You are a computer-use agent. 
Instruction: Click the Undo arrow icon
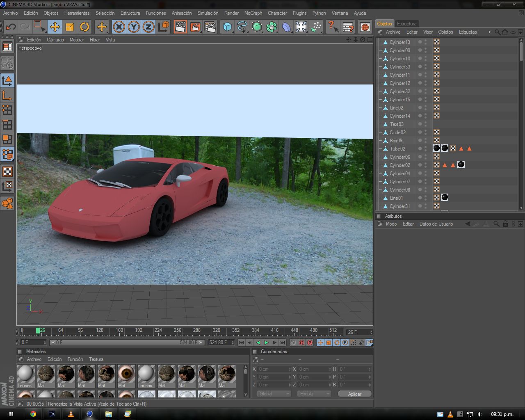(x=11, y=27)
